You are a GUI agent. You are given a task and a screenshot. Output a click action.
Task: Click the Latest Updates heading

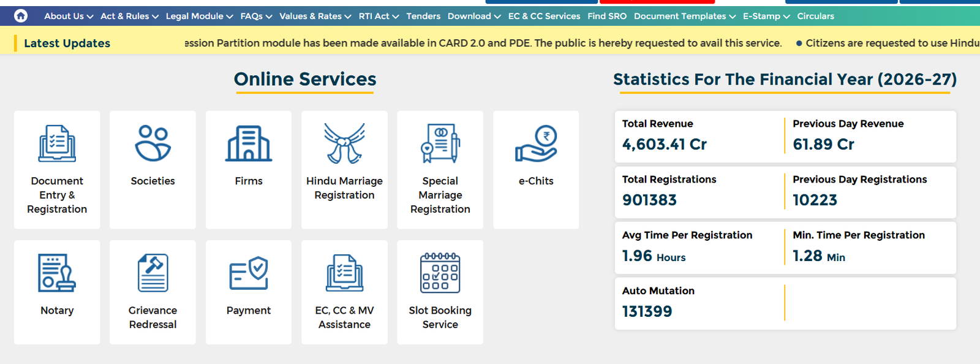tap(67, 43)
